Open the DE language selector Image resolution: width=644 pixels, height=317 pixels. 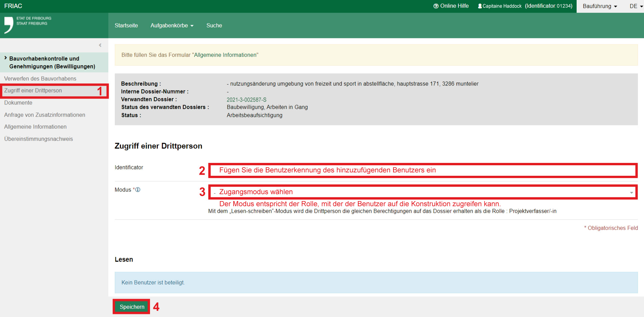pyautogui.click(x=636, y=6)
